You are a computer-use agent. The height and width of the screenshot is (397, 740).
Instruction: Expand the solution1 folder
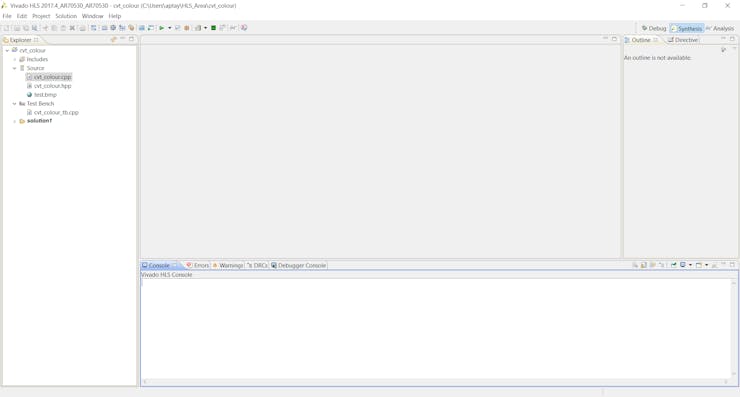15,121
